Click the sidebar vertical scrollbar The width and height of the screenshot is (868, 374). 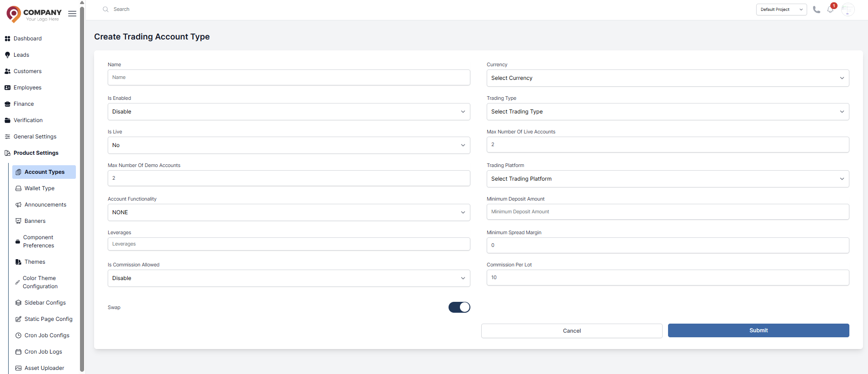click(82, 188)
